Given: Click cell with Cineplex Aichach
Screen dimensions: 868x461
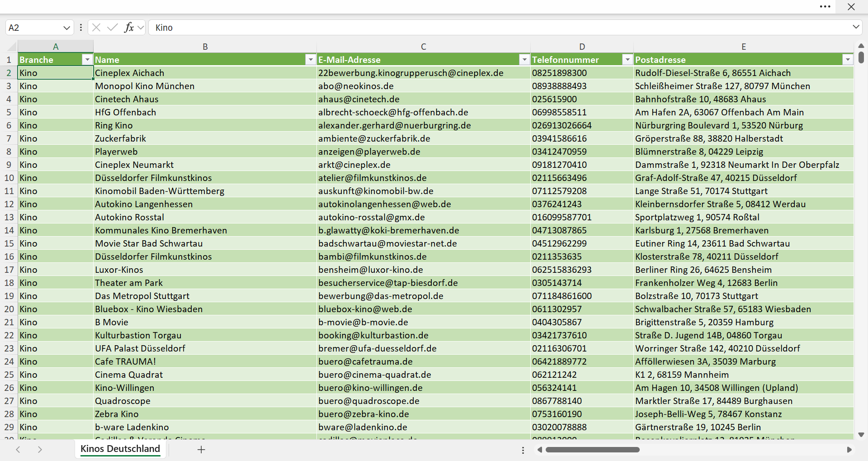Looking at the screenshot, I should click(x=205, y=73).
